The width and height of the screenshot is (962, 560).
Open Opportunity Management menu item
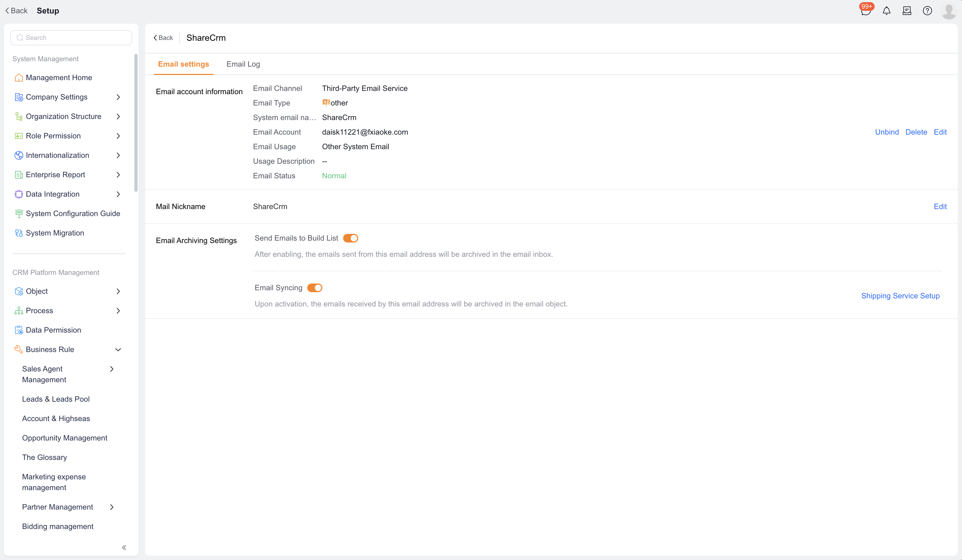64,438
